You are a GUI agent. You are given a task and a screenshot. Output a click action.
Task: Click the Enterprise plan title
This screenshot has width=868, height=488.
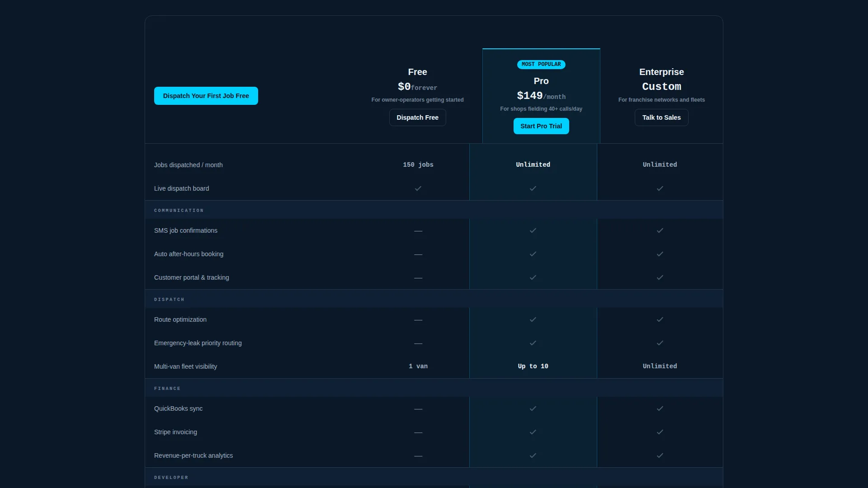click(661, 72)
